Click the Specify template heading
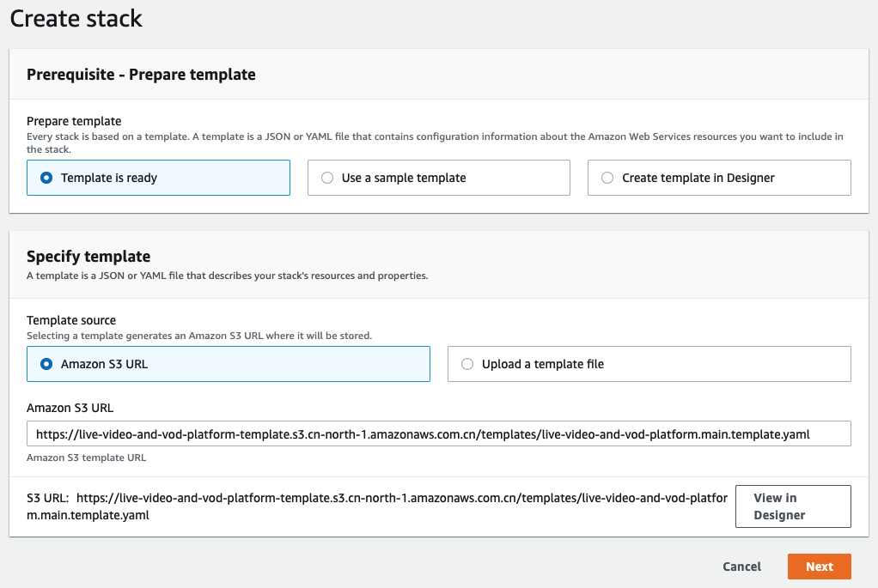The height and width of the screenshot is (588, 878). (x=88, y=257)
